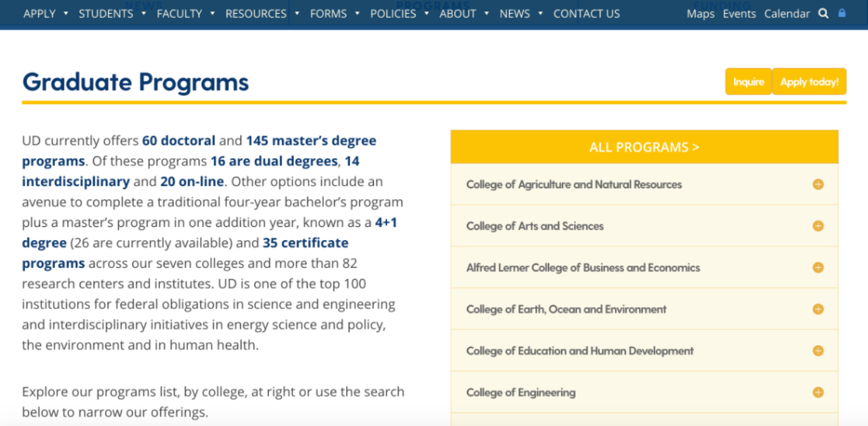Expand College of Agriculture and Natural Resources plus icon
The height and width of the screenshot is (426, 868).
(x=818, y=185)
